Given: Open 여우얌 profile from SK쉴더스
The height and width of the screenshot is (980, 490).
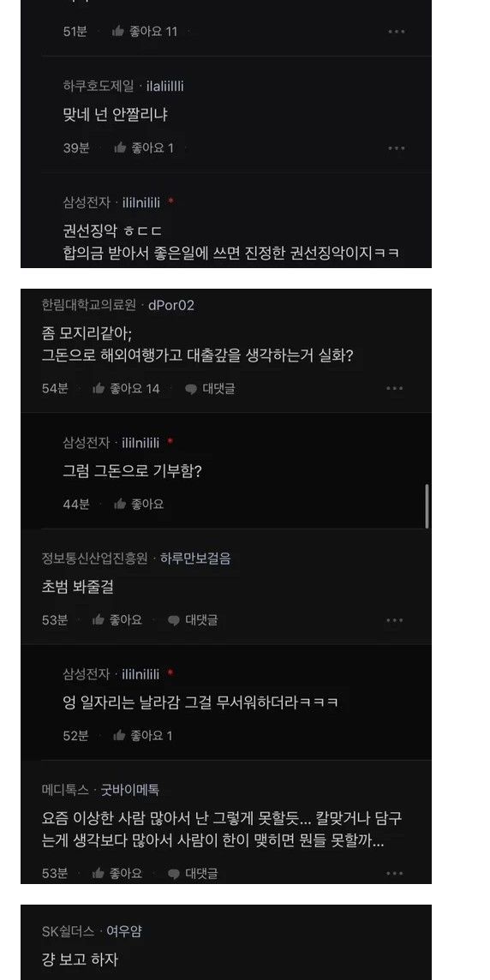Looking at the screenshot, I should click(124, 931).
